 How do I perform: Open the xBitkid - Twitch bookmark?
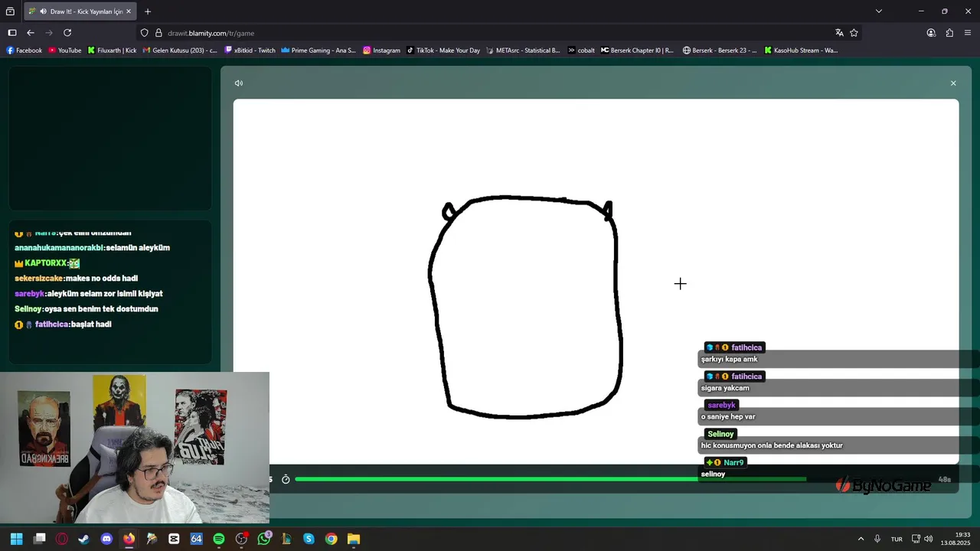tap(250, 51)
